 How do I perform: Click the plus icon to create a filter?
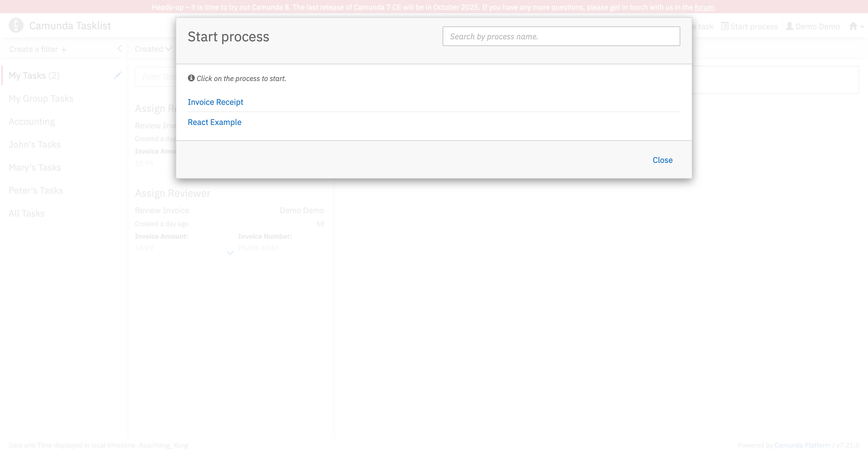[x=64, y=50]
